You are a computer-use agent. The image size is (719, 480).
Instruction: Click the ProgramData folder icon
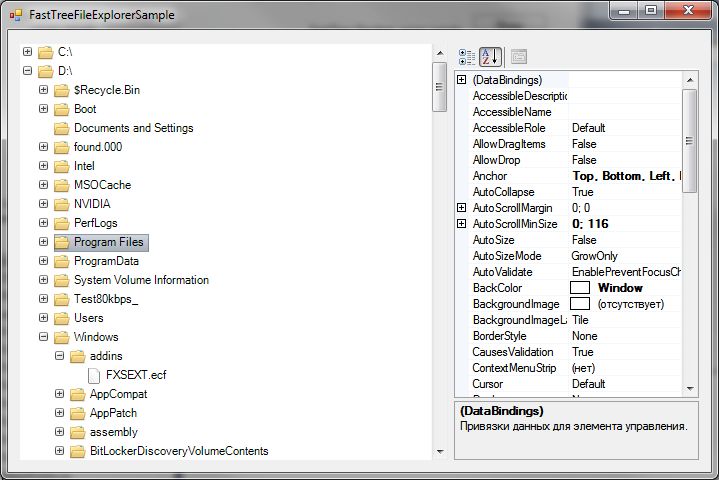(x=61, y=261)
